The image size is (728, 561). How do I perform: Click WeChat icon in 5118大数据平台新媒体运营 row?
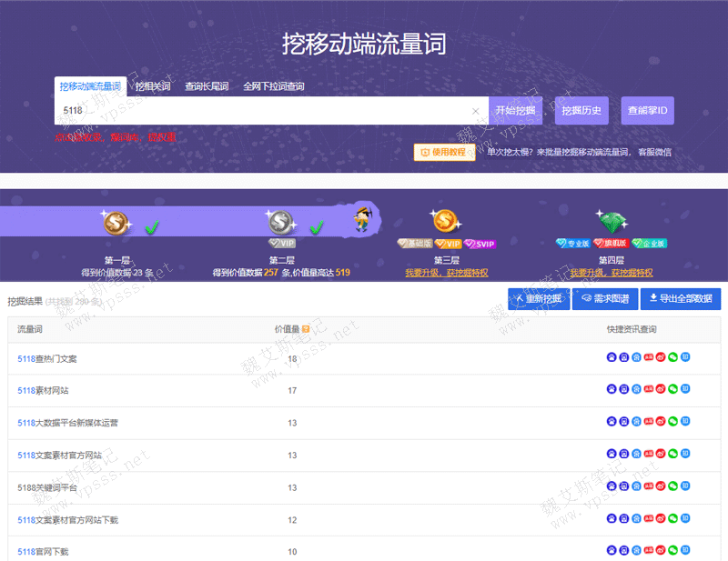672,422
